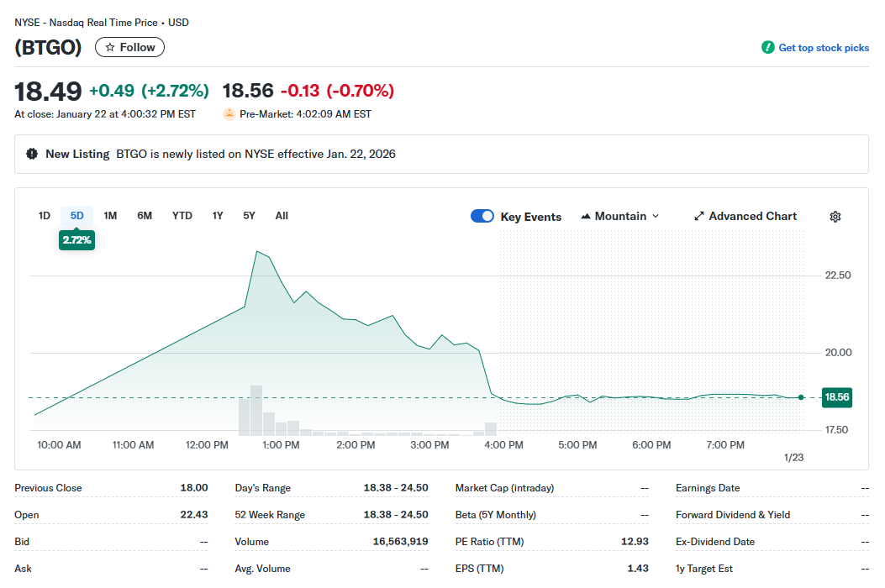The height and width of the screenshot is (588, 885).
Task: Click the pre-market sunrise icon
Action: (229, 114)
